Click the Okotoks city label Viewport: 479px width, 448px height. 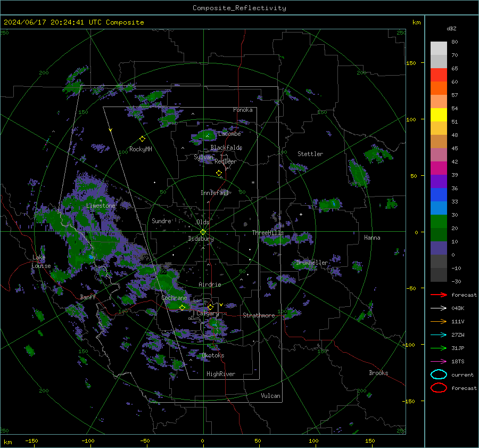(x=213, y=355)
